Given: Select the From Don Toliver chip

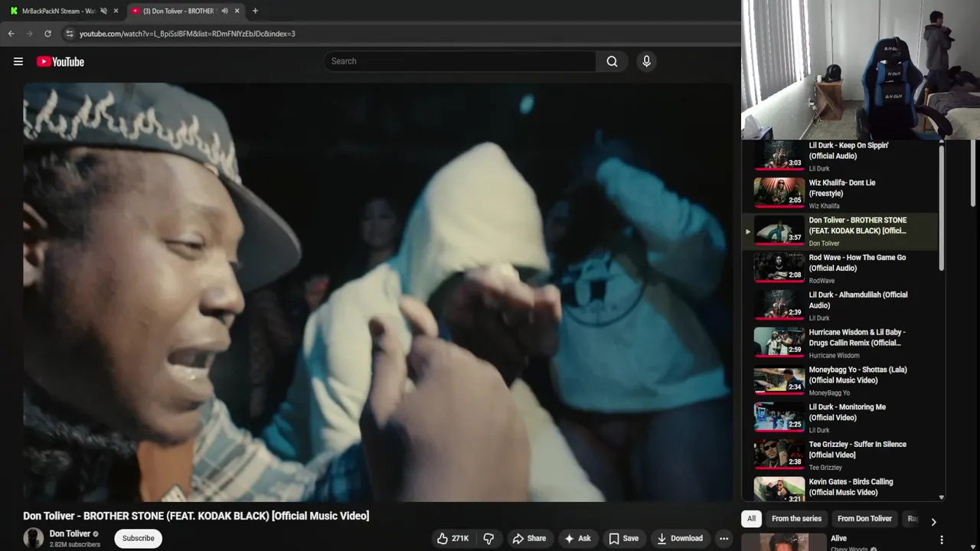Looking at the screenshot, I should pos(864,519).
